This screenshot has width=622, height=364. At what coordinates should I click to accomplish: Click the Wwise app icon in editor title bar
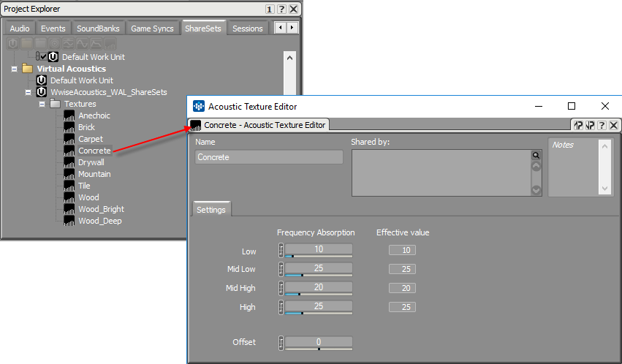tap(198, 106)
